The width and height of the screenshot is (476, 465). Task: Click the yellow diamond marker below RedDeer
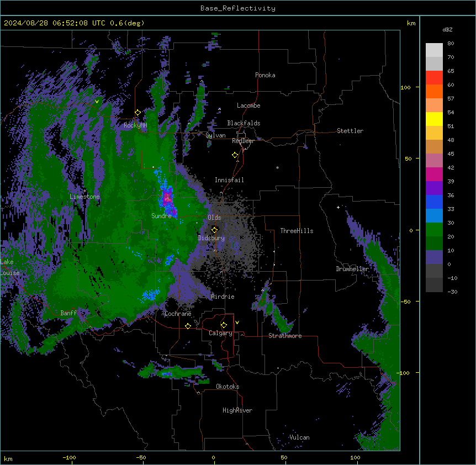tap(235, 155)
